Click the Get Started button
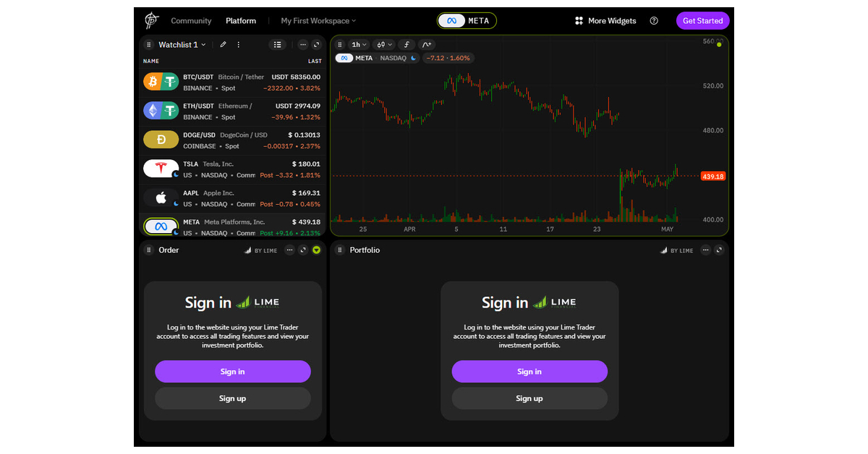 [x=702, y=20]
